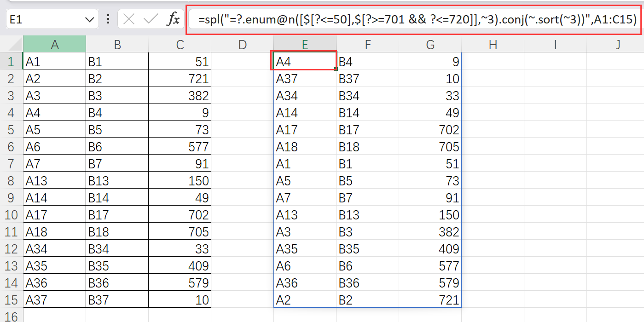
Task: Click cell A12 containing A34
Action: tap(55, 249)
